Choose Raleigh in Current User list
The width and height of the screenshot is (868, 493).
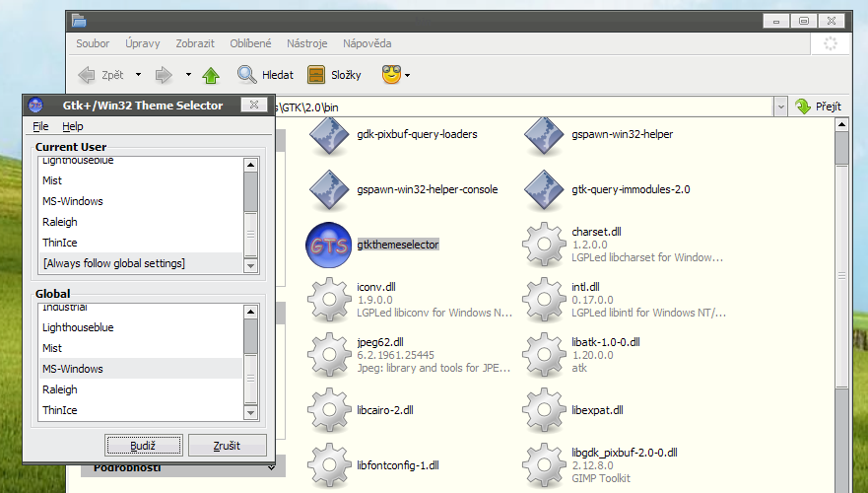tap(141, 222)
